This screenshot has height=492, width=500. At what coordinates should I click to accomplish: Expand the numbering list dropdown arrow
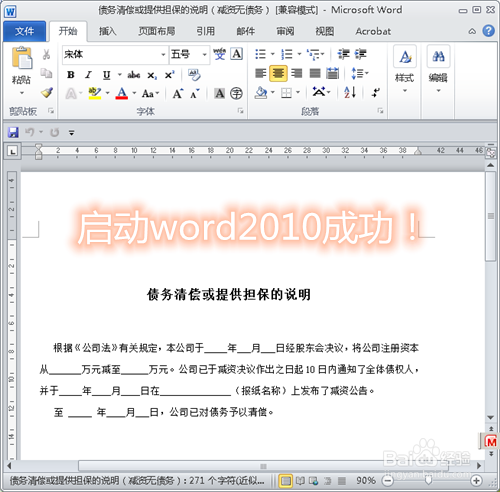(299, 54)
